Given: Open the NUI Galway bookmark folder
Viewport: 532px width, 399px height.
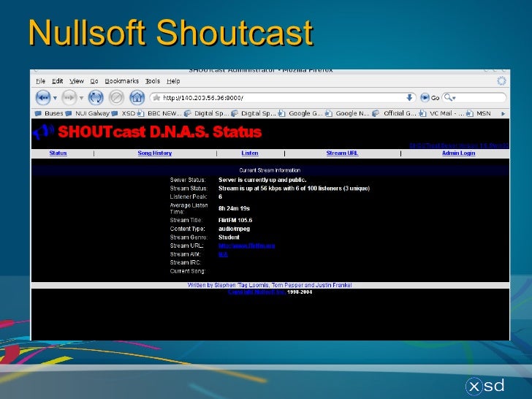Looking at the screenshot, I should pyautogui.click(x=88, y=113).
